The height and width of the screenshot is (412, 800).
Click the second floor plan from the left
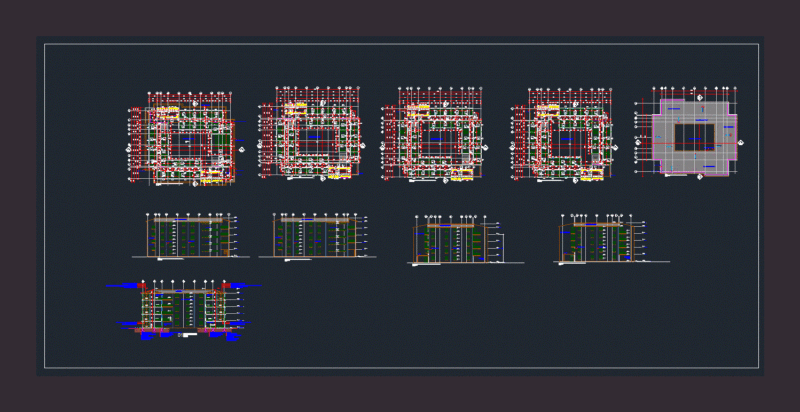[311, 133]
